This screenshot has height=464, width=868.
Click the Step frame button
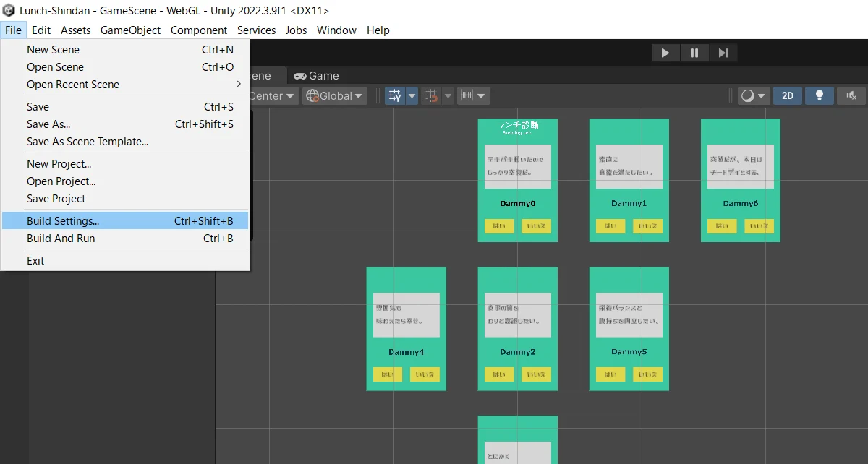[x=723, y=53]
